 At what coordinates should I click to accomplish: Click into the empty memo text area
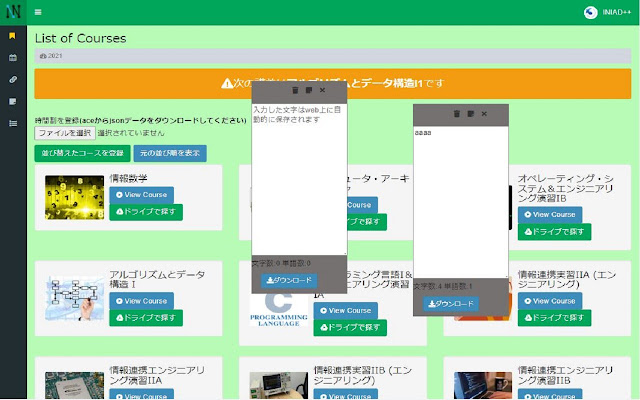(x=299, y=180)
